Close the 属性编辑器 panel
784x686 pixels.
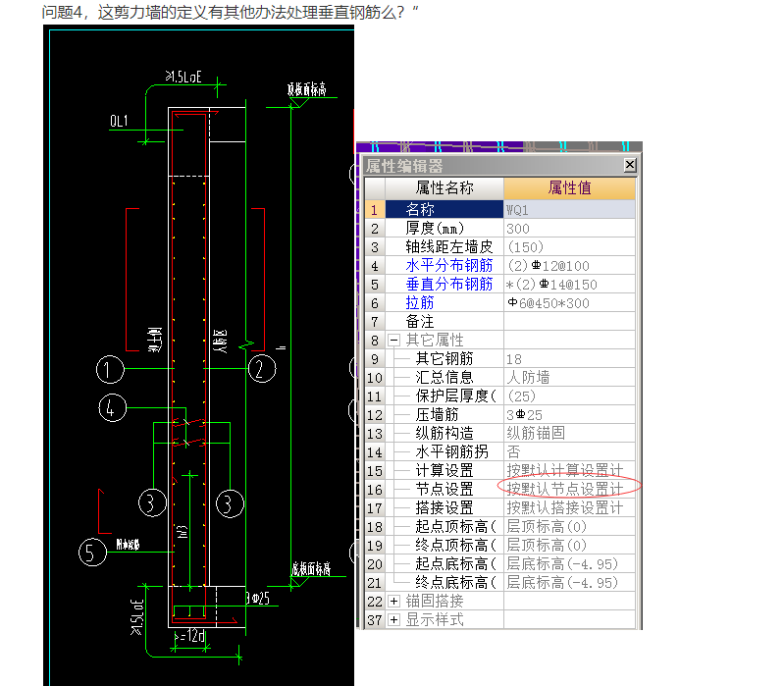[630, 165]
